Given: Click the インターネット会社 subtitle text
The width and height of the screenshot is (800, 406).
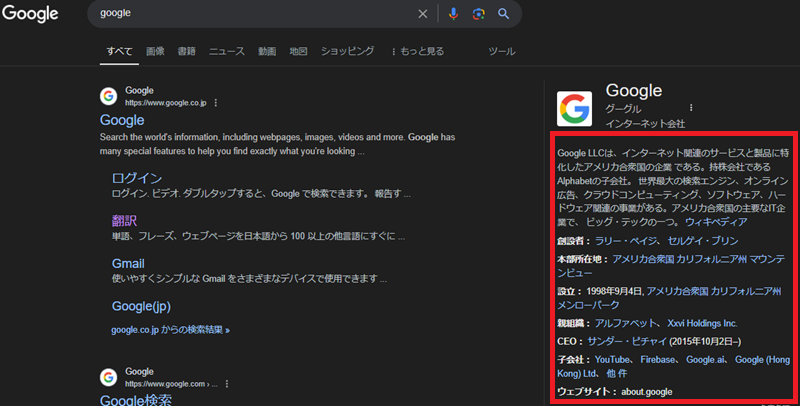Looking at the screenshot, I should tap(645, 123).
